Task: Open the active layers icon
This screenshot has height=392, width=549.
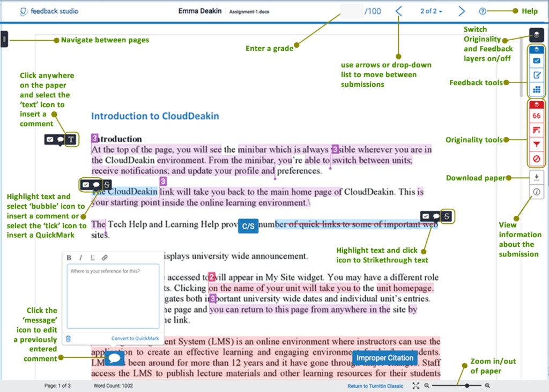Action: click(536, 35)
